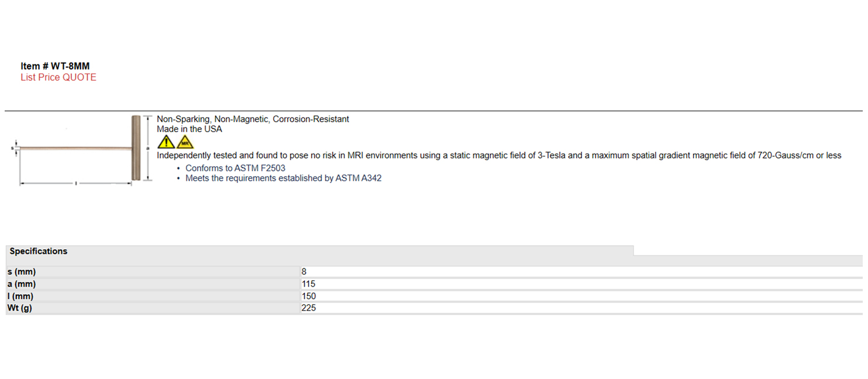Click the MRI environment test description
Screen dimensions: 868x379
coord(499,155)
